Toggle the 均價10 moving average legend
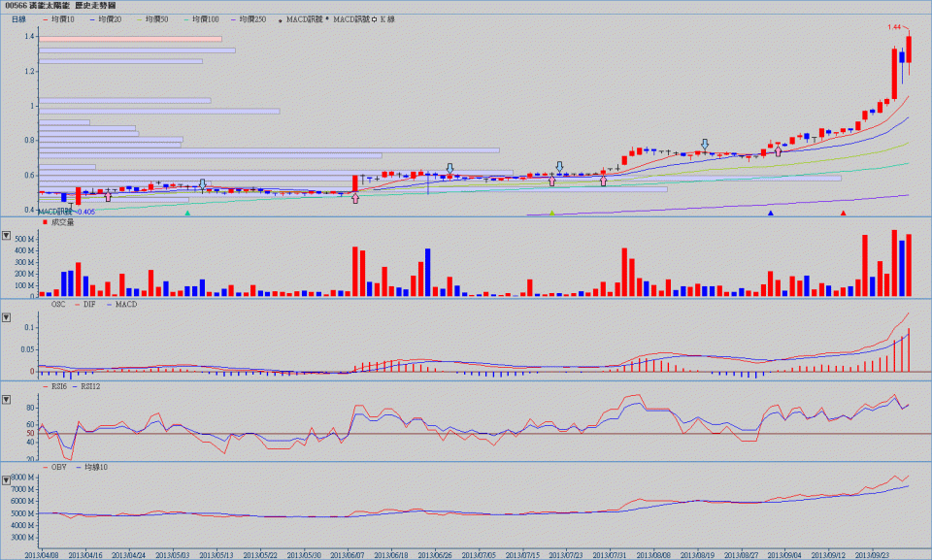The width and height of the screenshot is (932, 560). tap(68, 19)
